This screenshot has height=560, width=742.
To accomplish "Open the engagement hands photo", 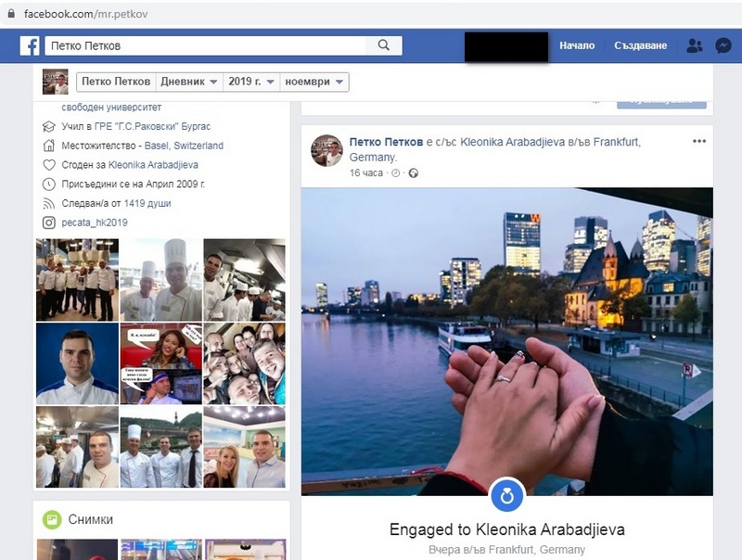I will click(506, 341).
